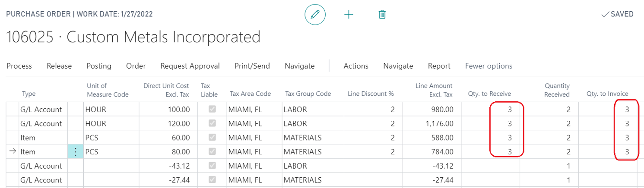Viewport: 644px width, 188px height.
Task: Click the pencil edit icon
Action: pyautogui.click(x=315, y=15)
